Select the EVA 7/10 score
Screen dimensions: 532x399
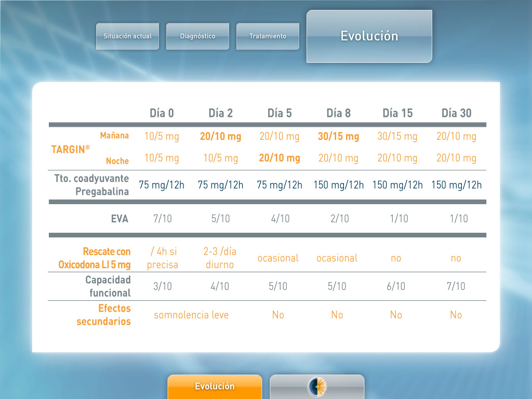(162, 219)
